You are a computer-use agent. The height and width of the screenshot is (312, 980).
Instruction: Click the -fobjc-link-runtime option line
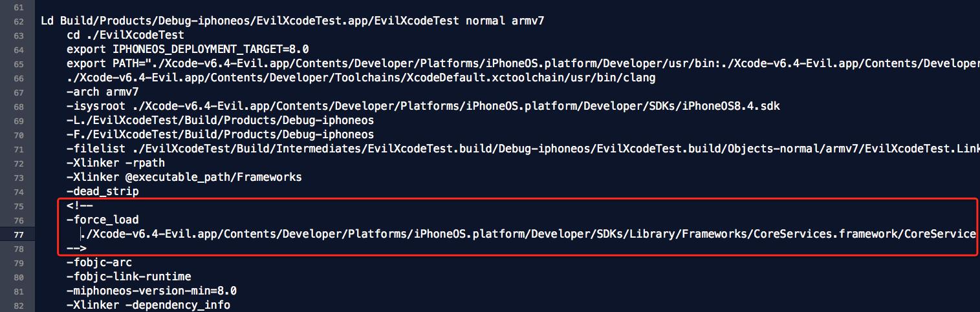click(129, 276)
